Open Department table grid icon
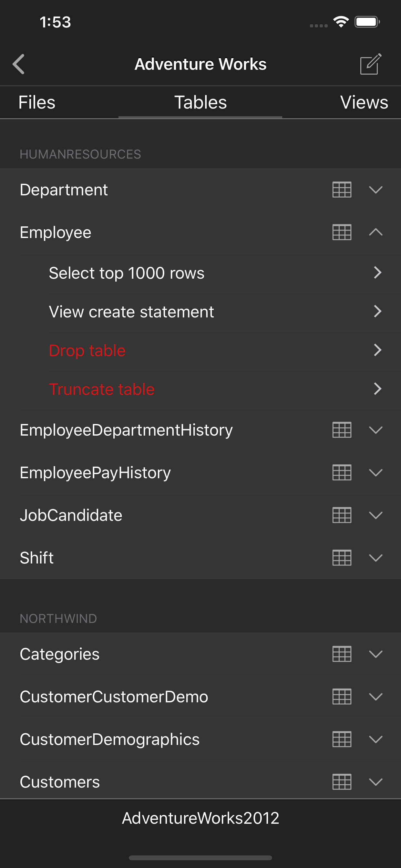Screen dimensions: 401x868 [x=342, y=190]
